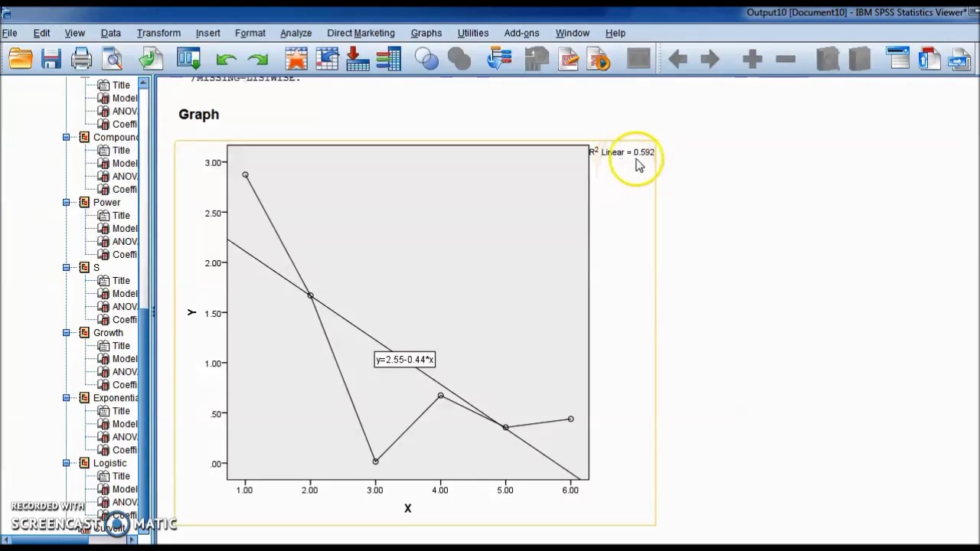Select the Compound item in the outline
980x551 pixels.
tap(116, 138)
